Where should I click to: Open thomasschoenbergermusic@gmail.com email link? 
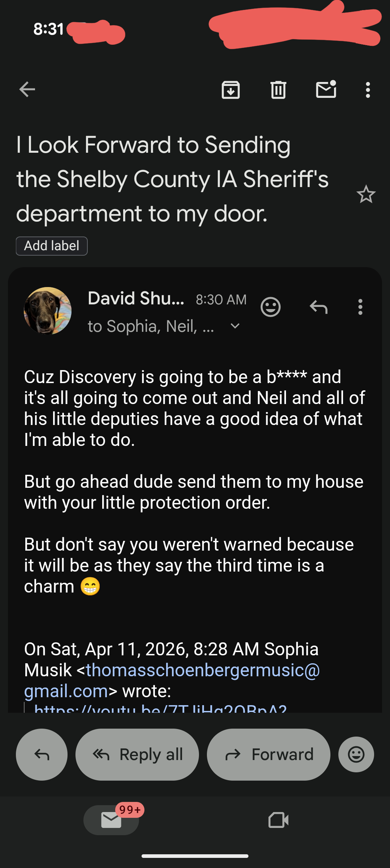pyautogui.click(x=202, y=670)
